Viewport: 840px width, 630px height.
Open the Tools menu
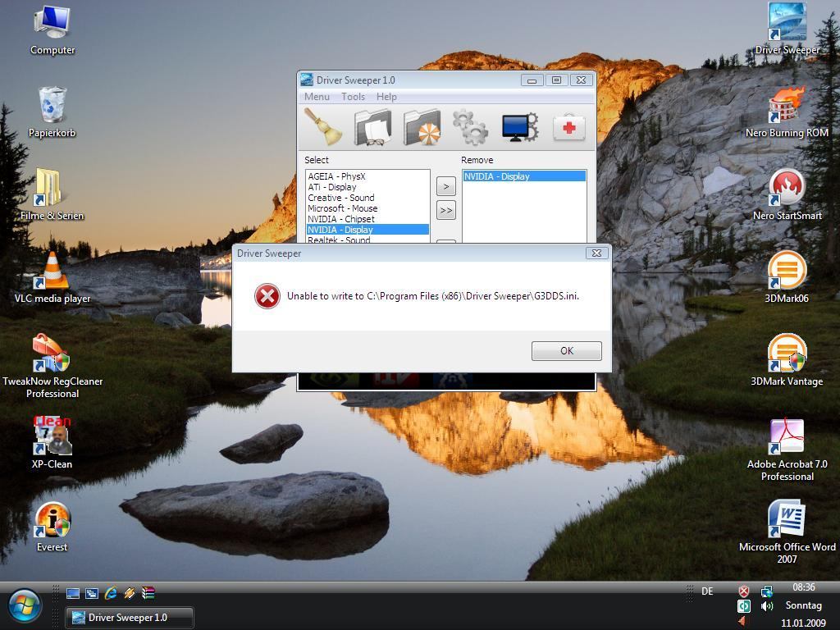tap(353, 97)
